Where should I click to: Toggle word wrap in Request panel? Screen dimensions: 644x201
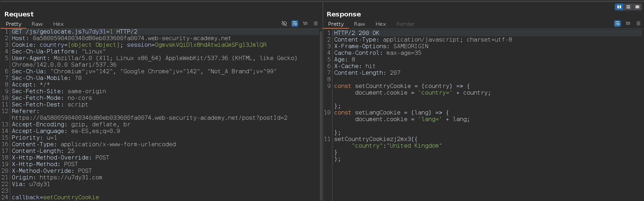pos(295,23)
